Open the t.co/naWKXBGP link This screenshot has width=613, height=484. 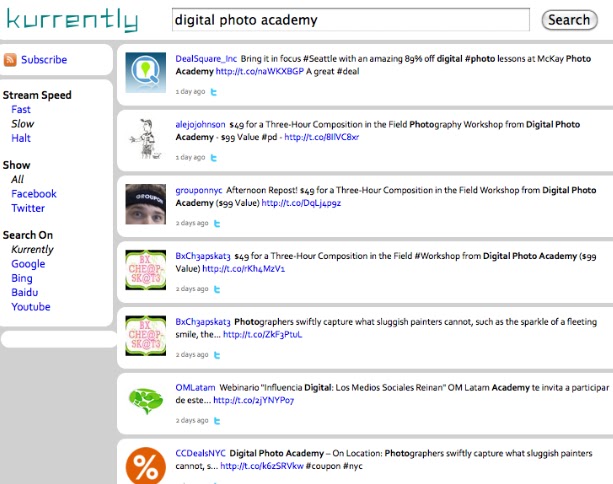coord(260,71)
